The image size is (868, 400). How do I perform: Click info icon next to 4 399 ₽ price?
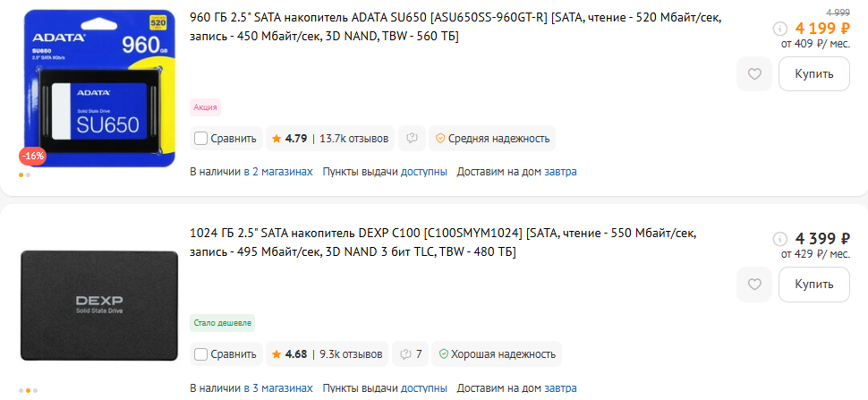(x=779, y=239)
